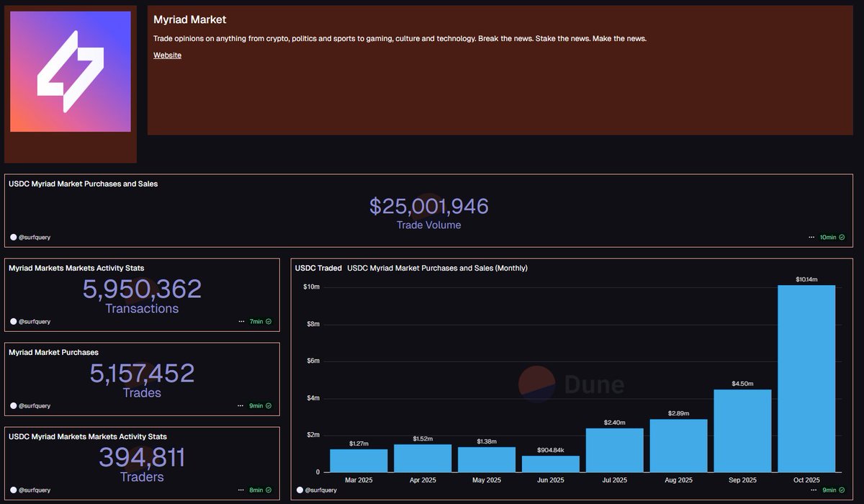Open 'Myriad Market Purchases' widget title
Image resolution: width=864 pixels, height=504 pixels.
[53, 352]
